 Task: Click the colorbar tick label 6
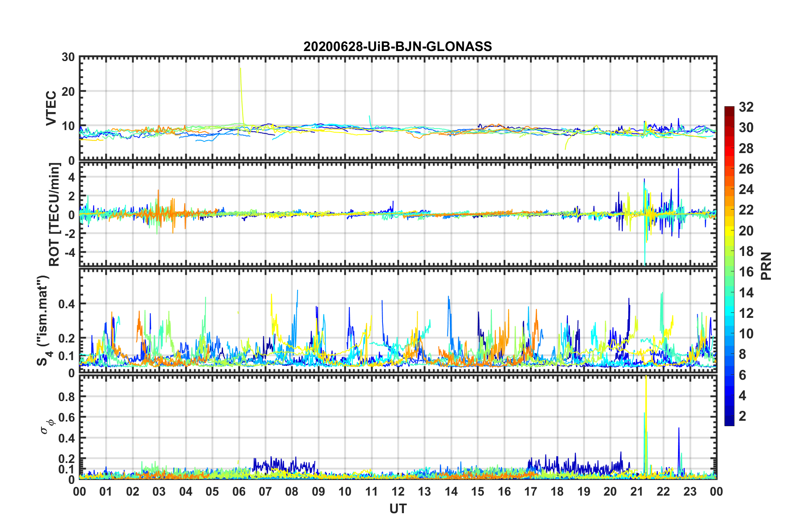[x=742, y=375]
